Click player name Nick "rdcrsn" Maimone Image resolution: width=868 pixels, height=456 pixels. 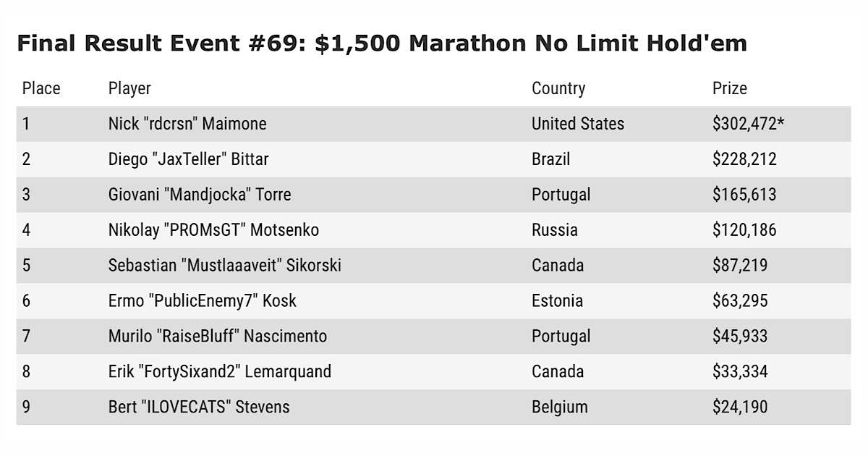tap(187, 124)
